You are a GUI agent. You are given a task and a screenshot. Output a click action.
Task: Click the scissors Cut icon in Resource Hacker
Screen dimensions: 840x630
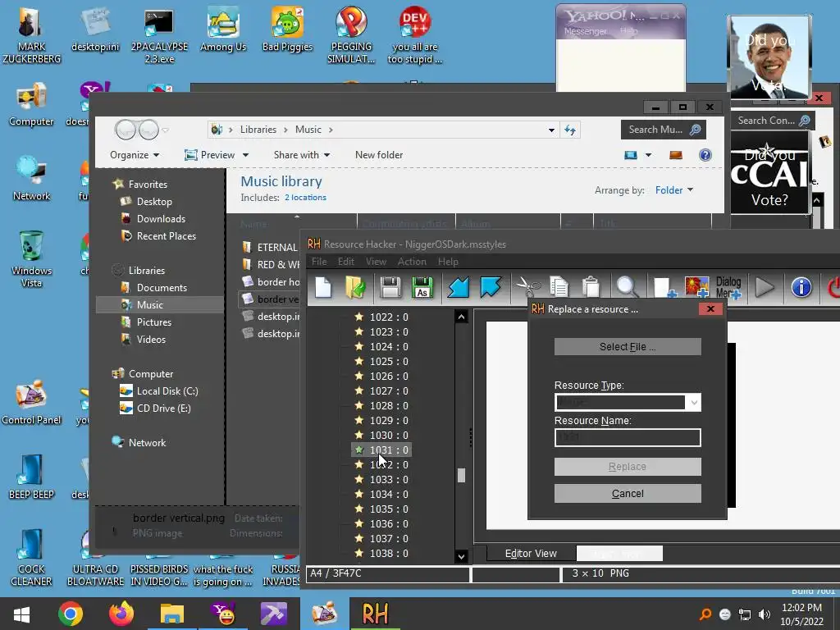527,287
